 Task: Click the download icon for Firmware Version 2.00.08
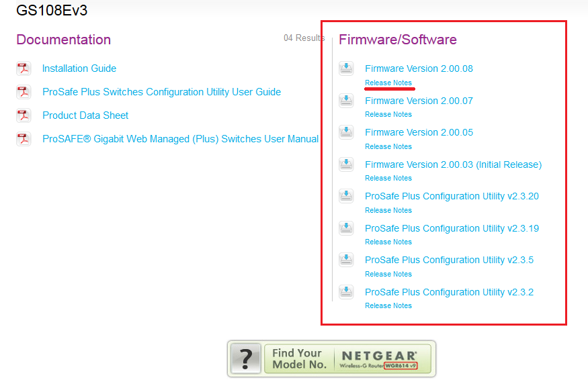pos(346,68)
